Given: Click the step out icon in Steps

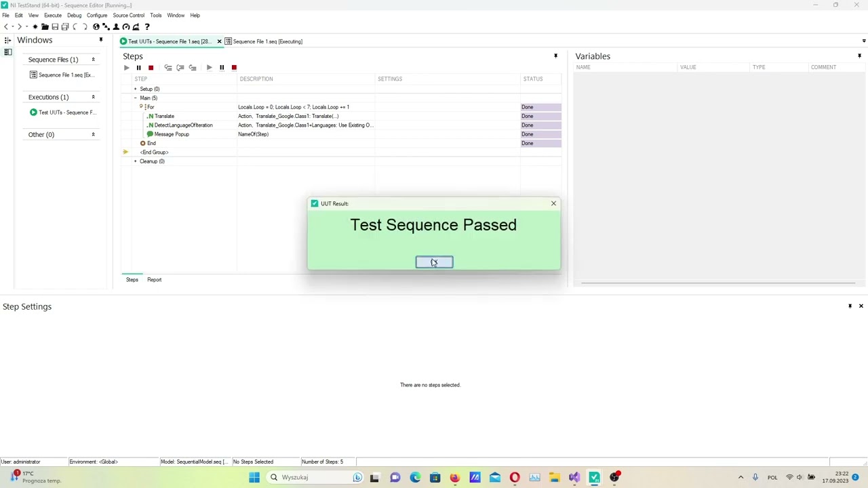Looking at the screenshot, I should (x=193, y=68).
